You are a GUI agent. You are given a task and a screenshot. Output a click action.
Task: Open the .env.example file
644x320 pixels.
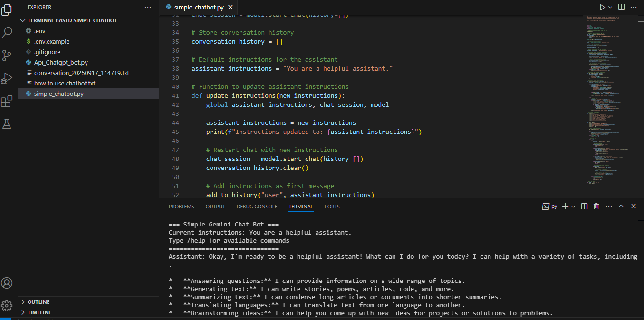tap(88, 41)
